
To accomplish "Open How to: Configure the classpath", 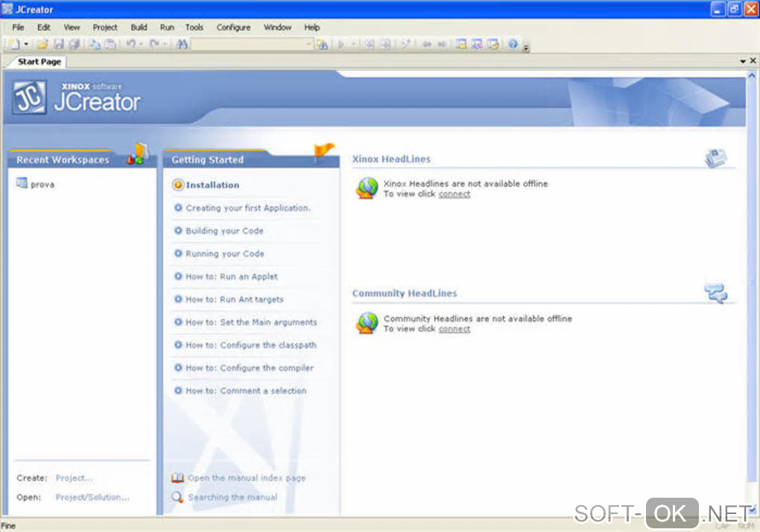I will point(251,345).
